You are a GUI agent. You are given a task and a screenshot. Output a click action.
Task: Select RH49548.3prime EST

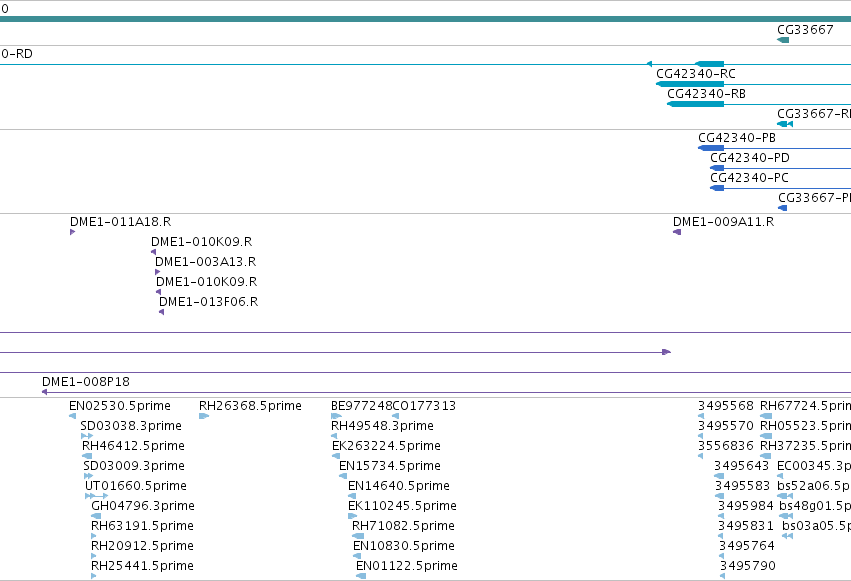coord(382,426)
